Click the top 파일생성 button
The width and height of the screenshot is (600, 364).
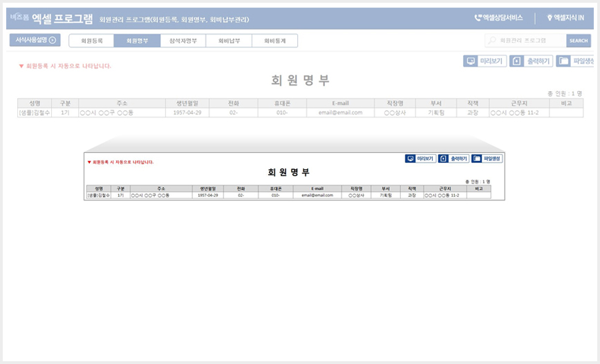(574, 61)
